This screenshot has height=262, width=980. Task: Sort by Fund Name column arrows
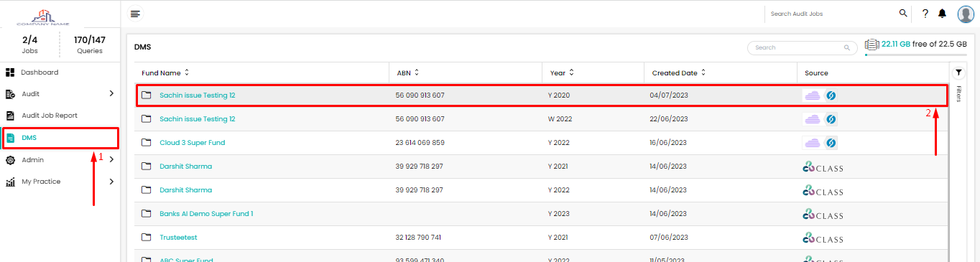[x=187, y=72]
